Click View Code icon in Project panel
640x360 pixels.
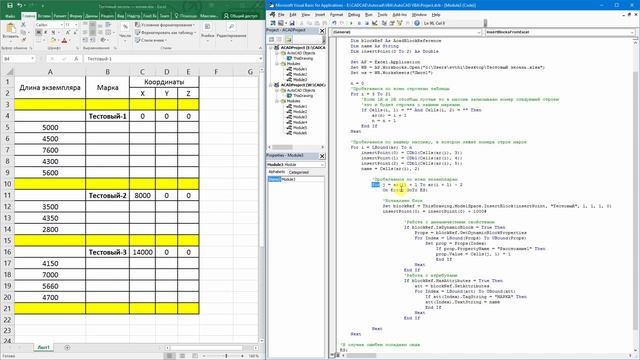pyautogui.click(x=271, y=39)
